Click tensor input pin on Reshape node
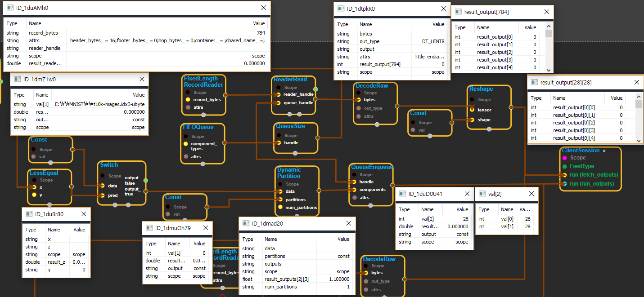Viewport: 644px width, 297px height. (x=472, y=110)
